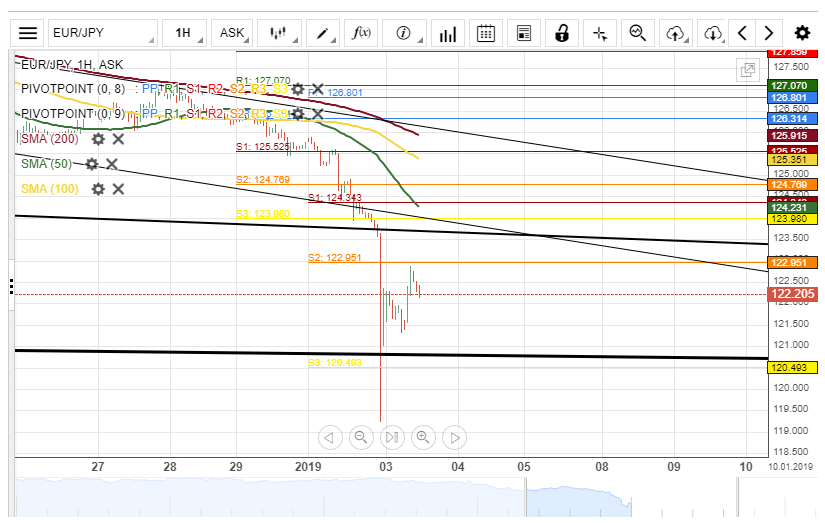Expand the 1H timeframe dropdown
Screen dimensions: 825x523
tap(186, 33)
